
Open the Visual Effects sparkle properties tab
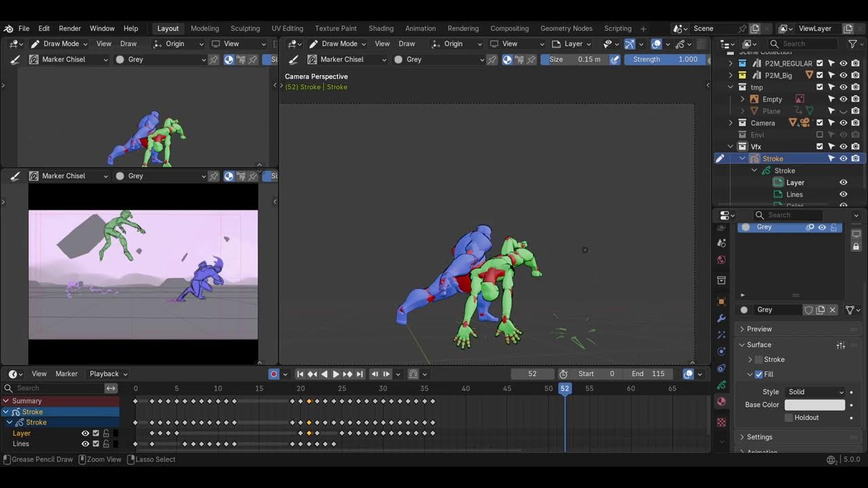[722, 334]
